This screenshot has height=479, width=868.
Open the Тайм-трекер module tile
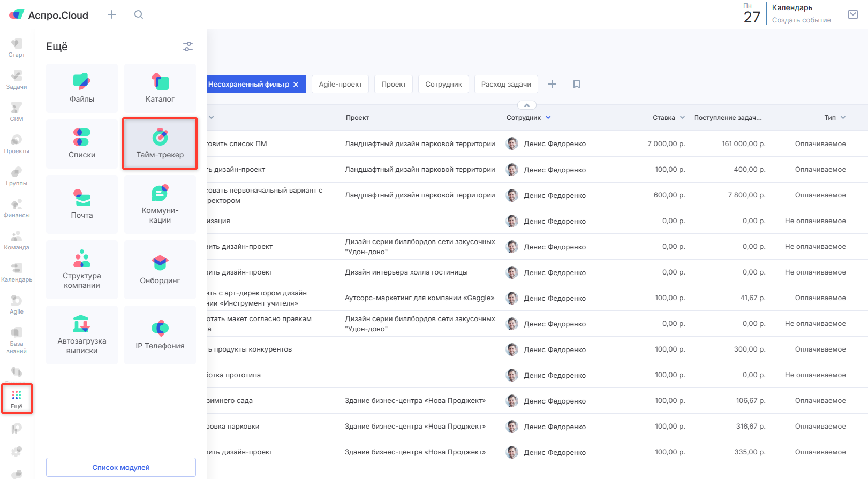pyautogui.click(x=160, y=144)
